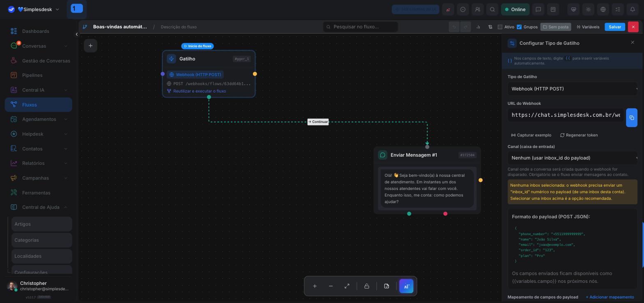Expand the Campanhas sidebar section
The width and height of the screenshot is (644, 303).
66,178
